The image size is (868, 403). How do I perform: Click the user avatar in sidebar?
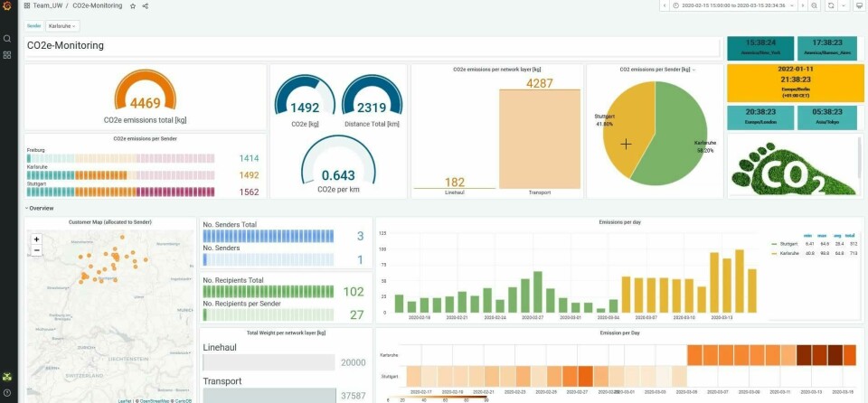7,376
